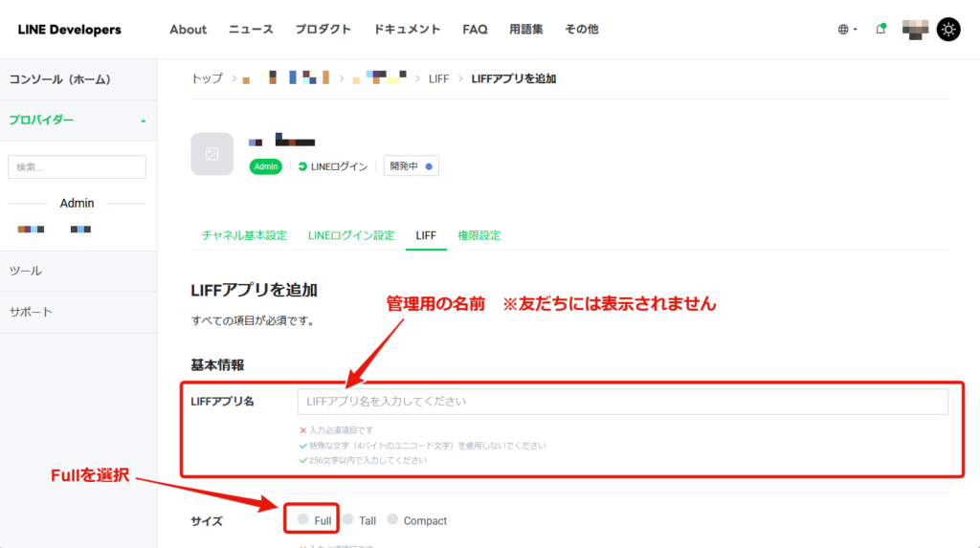Select the Full size radio button
This screenshot has width=980, height=548.
click(x=303, y=518)
